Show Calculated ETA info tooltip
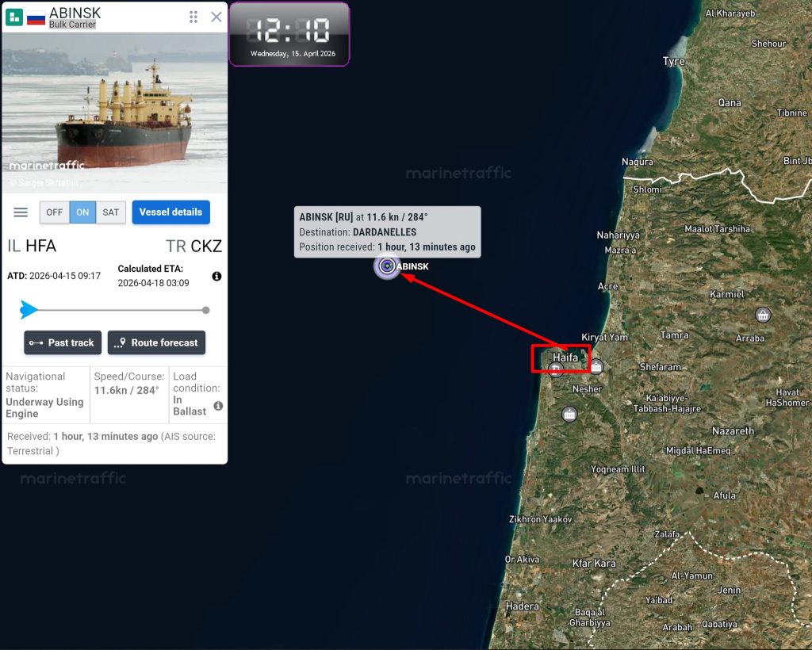The width and height of the screenshot is (812, 650). [x=217, y=277]
